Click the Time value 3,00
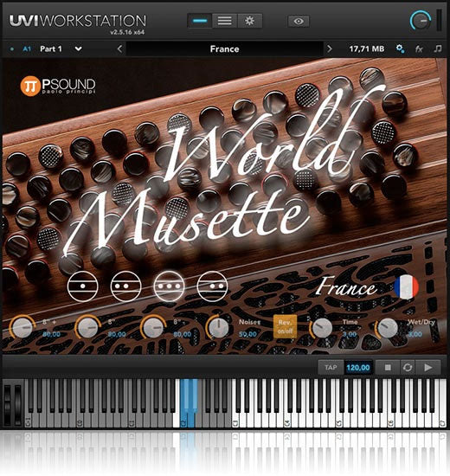 (x=350, y=334)
